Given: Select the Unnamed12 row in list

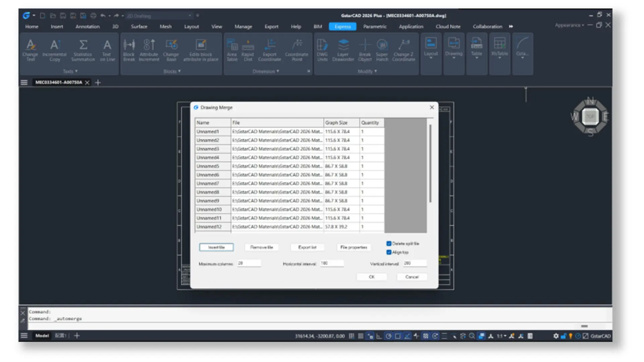Looking at the screenshot, I should (x=289, y=227).
